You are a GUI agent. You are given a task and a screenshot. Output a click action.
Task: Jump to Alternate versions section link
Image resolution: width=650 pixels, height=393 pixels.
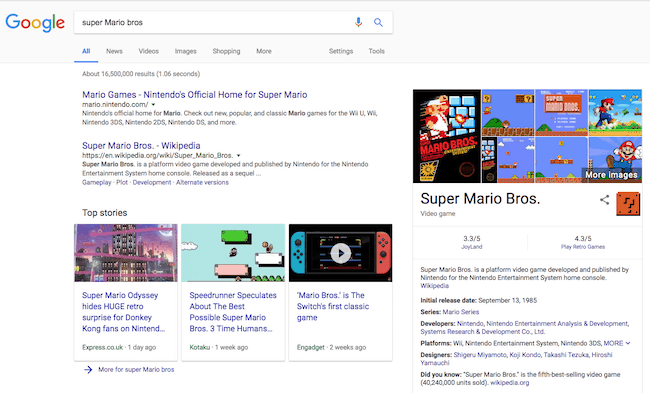(202, 182)
